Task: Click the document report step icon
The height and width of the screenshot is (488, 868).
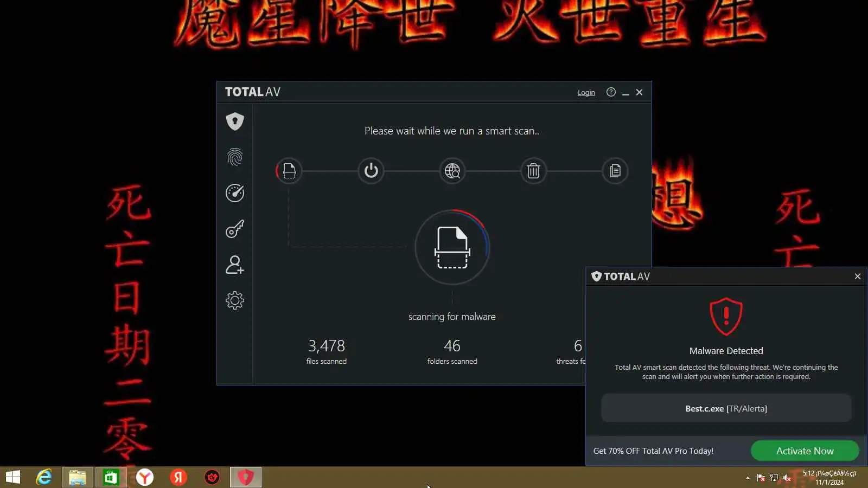Action: 615,171
